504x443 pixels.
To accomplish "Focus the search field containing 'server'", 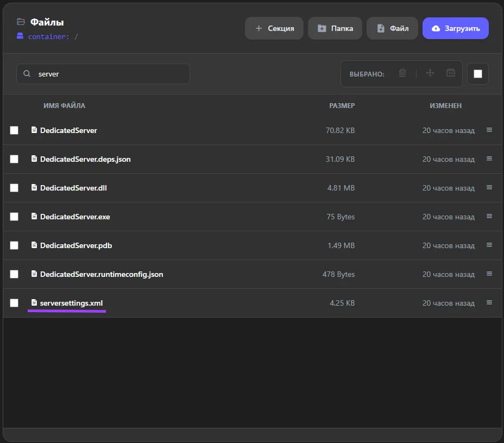I will pyautogui.click(x=103, y=74).
